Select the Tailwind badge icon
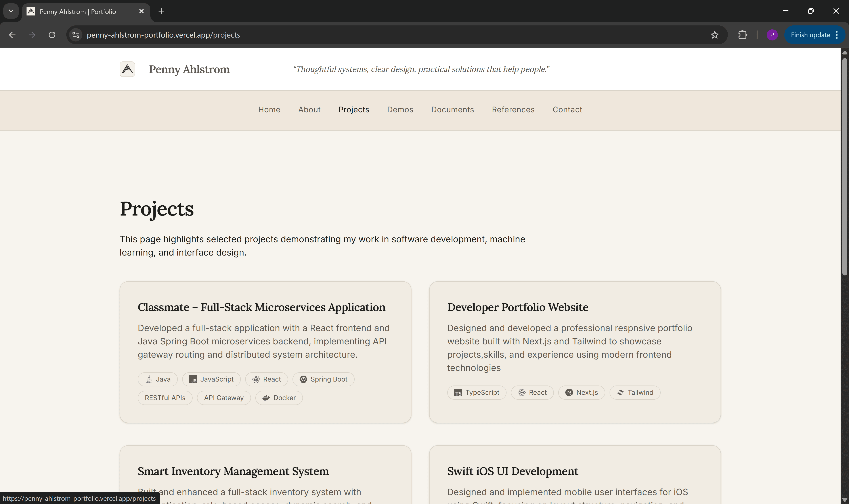Screen dimensions: 849x504 [x=621, y=392]
